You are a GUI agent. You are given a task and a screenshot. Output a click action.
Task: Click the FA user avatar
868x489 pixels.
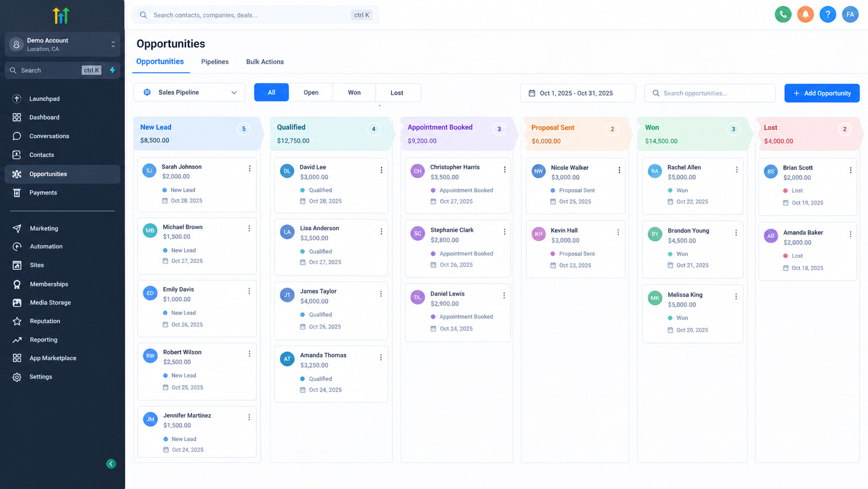click(x=850, y=15)
